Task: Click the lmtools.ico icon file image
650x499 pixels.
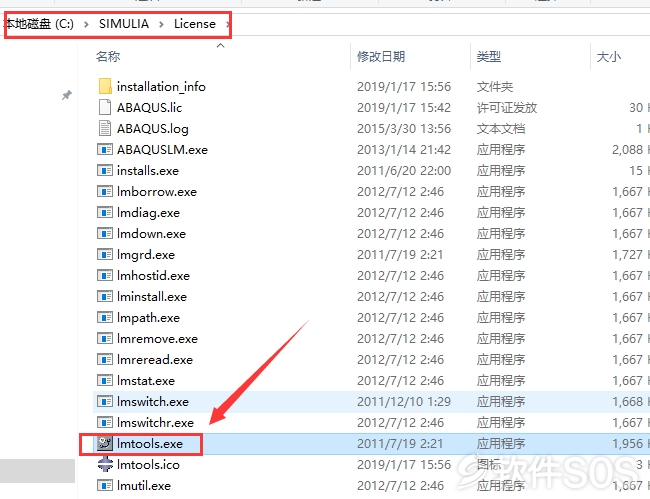Action: point(105,464)
